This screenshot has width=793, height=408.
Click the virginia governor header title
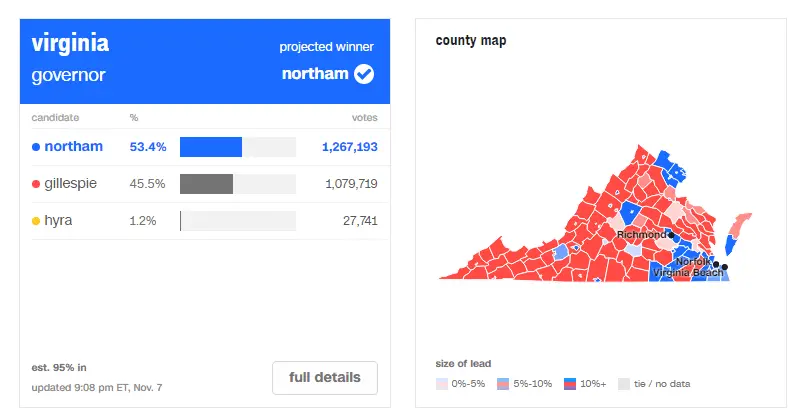(x=70, y=59)
